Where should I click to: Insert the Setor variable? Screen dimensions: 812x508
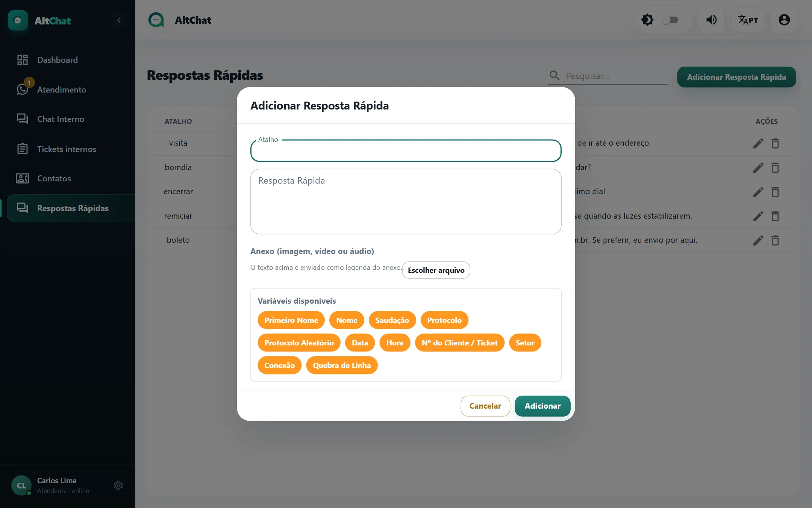pyautogui.click(x=525, y=343)
